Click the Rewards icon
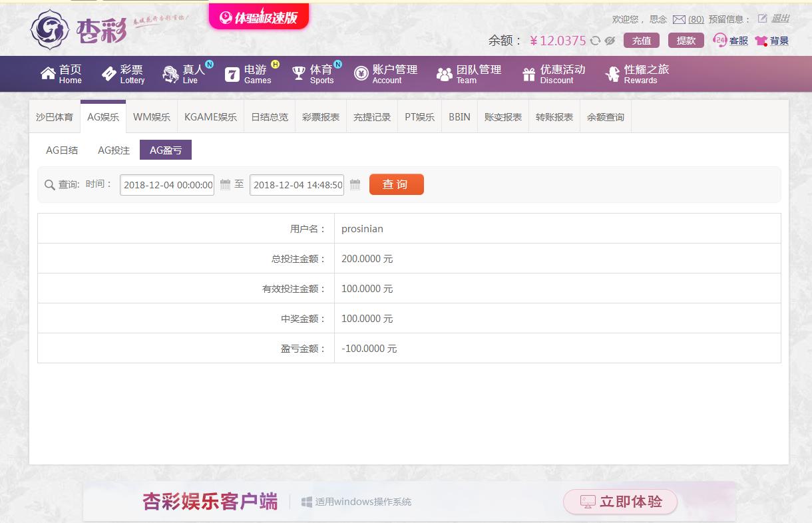Viewport: 812px width, 523px height. [612, 74]
